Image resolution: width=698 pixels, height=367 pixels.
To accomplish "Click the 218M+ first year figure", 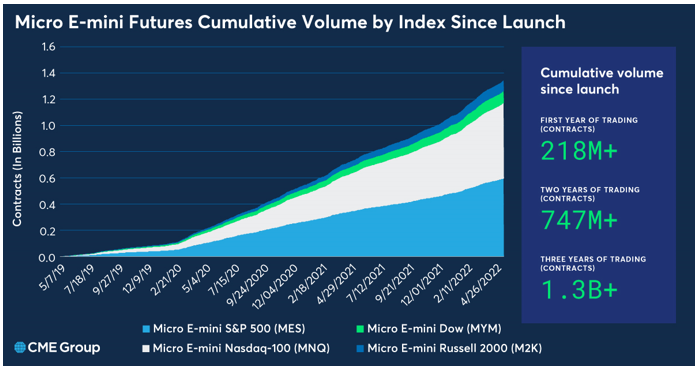I will [579, 151].
